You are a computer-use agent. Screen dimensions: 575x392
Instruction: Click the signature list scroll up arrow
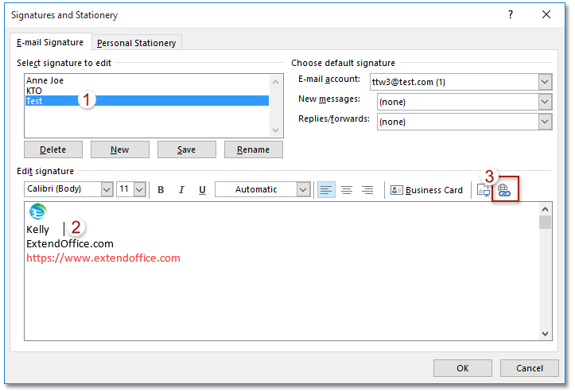coord(276,82)
